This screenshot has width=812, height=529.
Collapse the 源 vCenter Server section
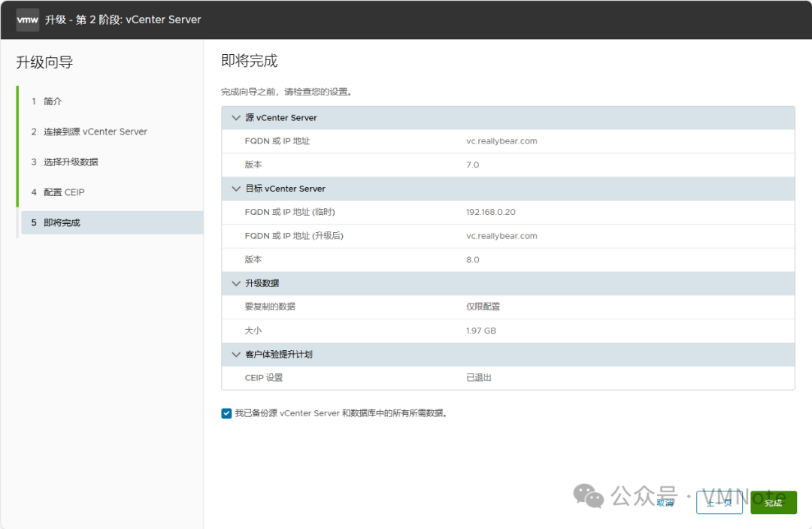tap(236, 118)
